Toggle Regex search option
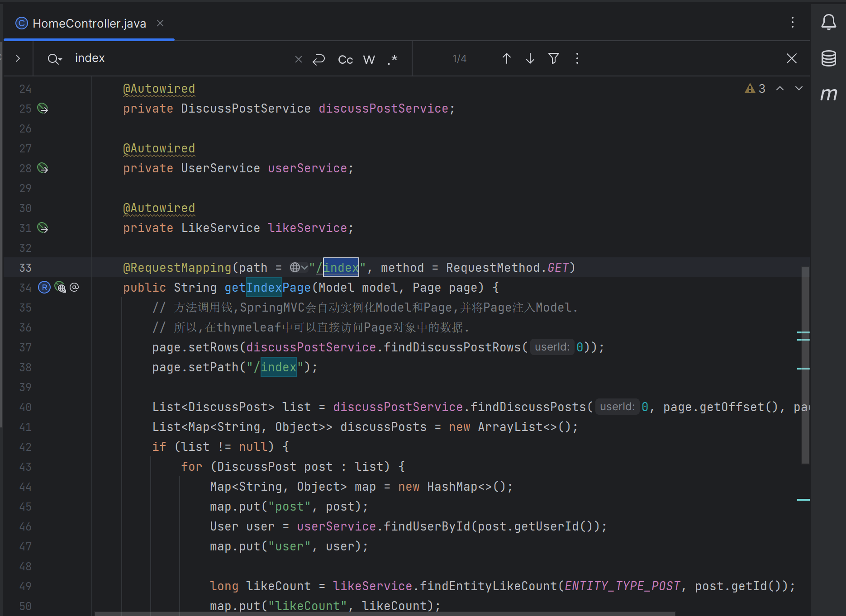The width and height of the screenshot is (846, 616). click(x=393, y=59)
